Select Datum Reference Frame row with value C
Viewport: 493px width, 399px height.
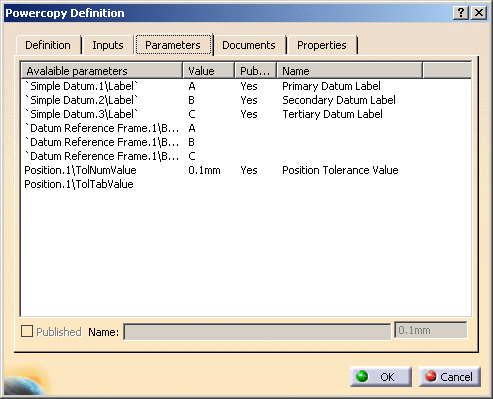(246, 156)
